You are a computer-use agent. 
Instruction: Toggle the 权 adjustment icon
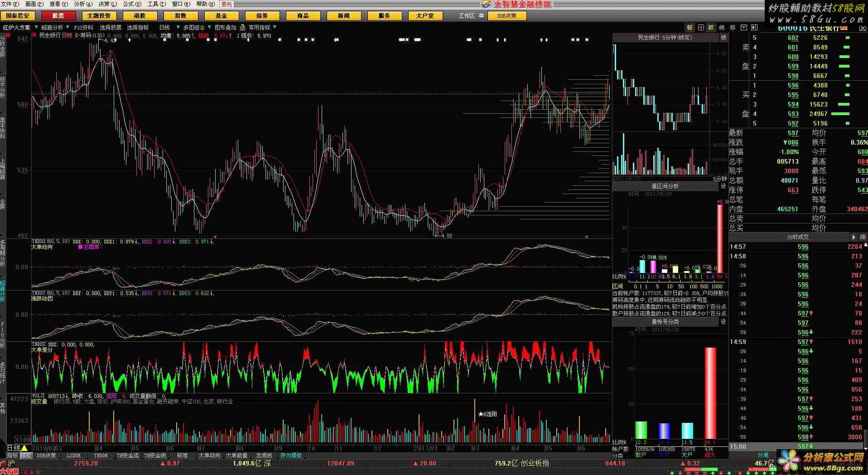[711, 28]
